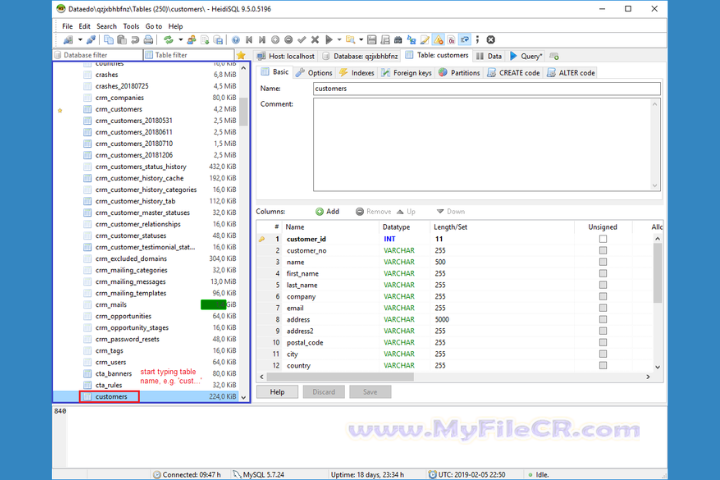Viewport: 720px width, 480px height.
Task: Click the columns list vertical scrollbar thumb
Action: coord(658,273)
